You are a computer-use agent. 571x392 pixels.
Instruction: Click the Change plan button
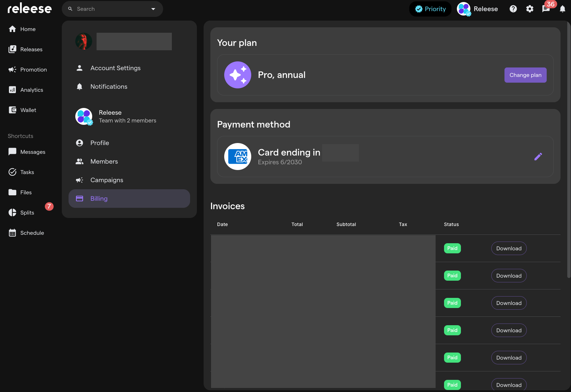[x=525, y=75]
